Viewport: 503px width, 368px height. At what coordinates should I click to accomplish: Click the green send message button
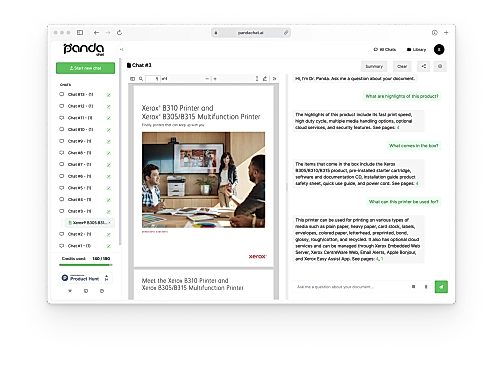click(x=441, y=287)
